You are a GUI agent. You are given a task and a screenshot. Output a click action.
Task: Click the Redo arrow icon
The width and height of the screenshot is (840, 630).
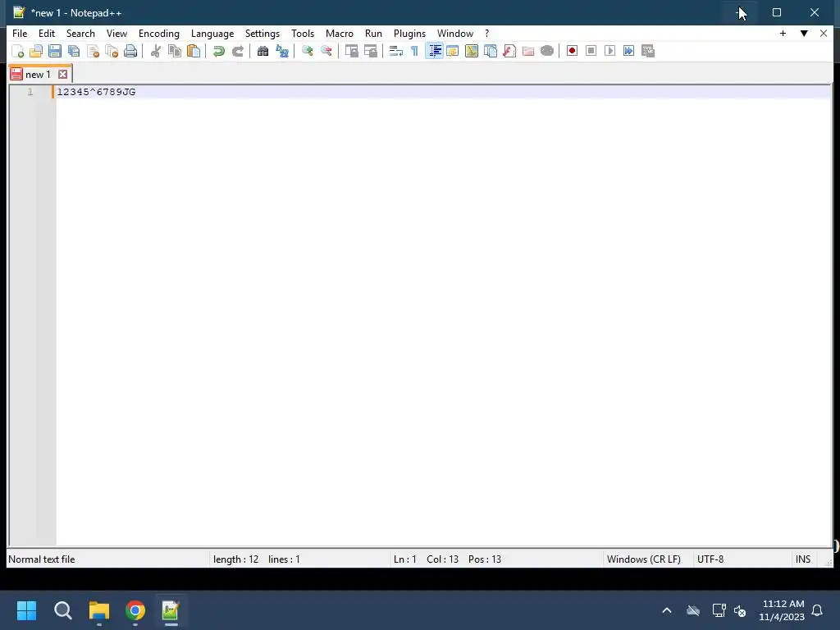(x=237, y=51)
